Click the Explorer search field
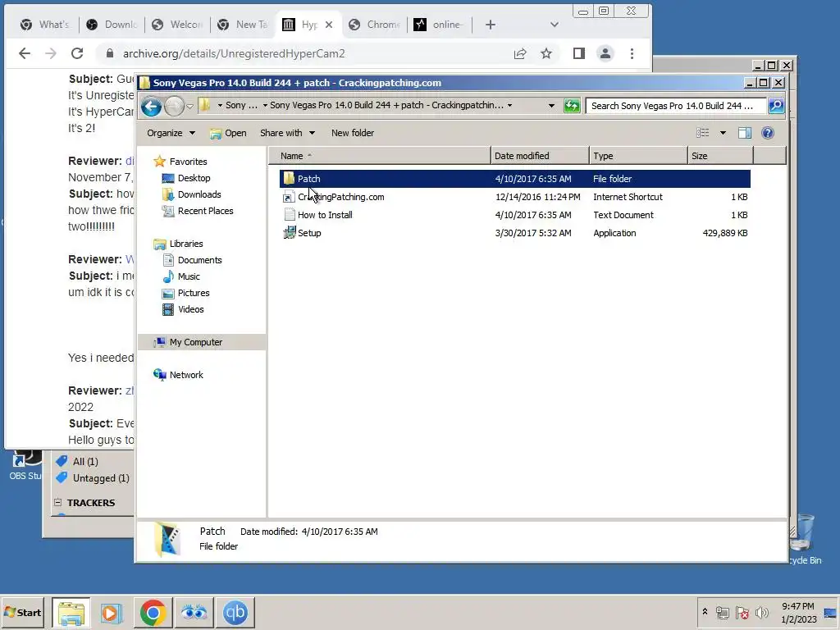The height and width of the screenshot is (630, 840). click(x=676, y=106)
